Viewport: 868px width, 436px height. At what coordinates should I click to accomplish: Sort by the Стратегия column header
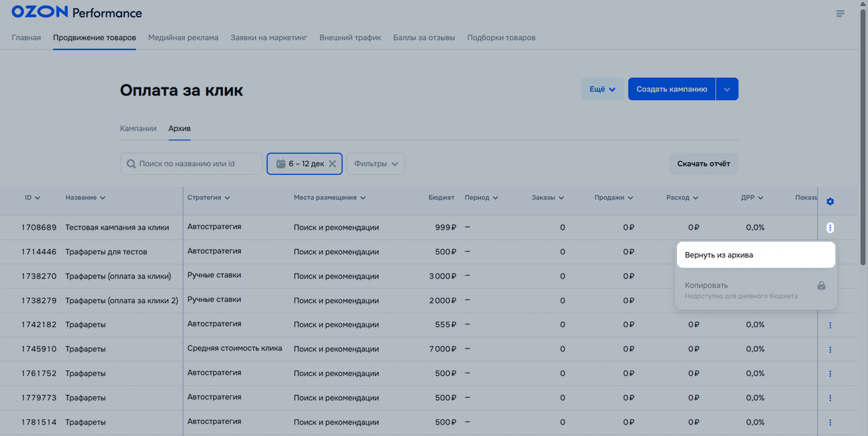coord(208,198)
